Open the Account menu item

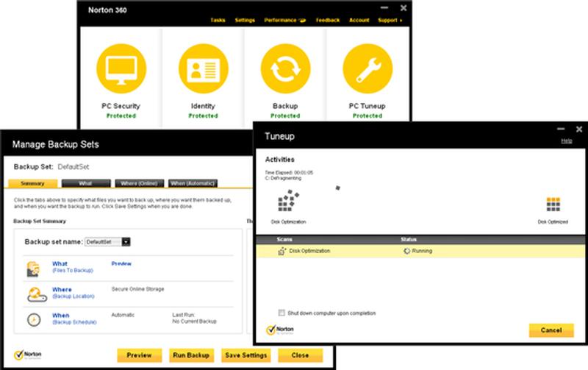point(359,21)
